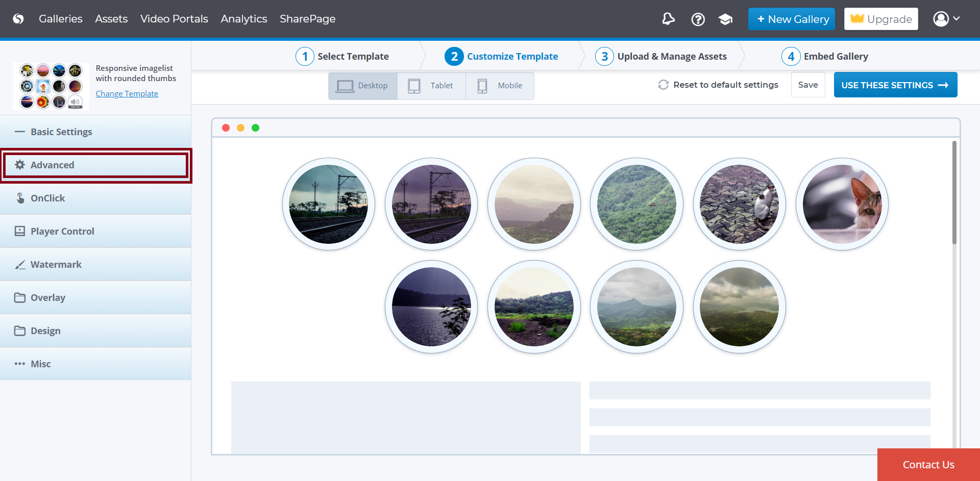Click the cat close-up thumbnail
The width and height of the screenshot is (980, 481).
[842, 204]
